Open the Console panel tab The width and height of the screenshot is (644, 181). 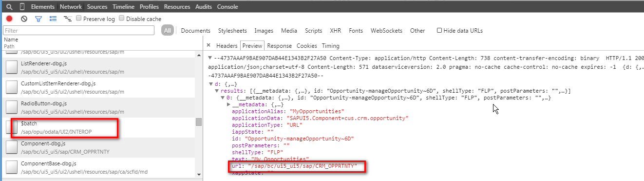click(227, 7)
